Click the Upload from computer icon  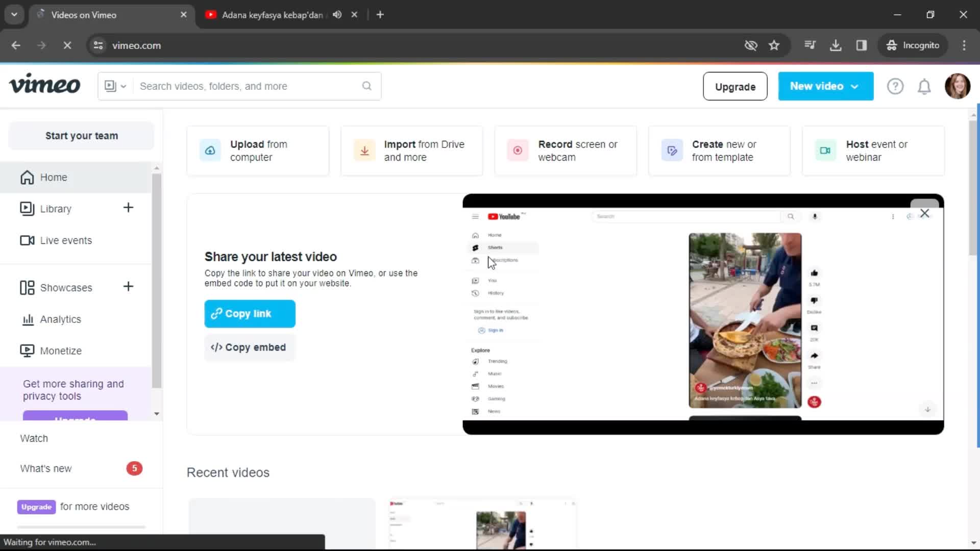point(210,151)
